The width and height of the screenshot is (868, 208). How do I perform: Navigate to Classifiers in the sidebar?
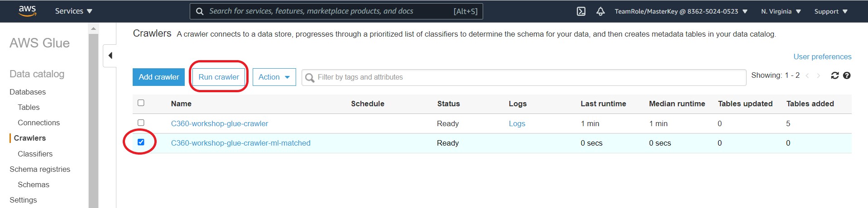point(35,154)
